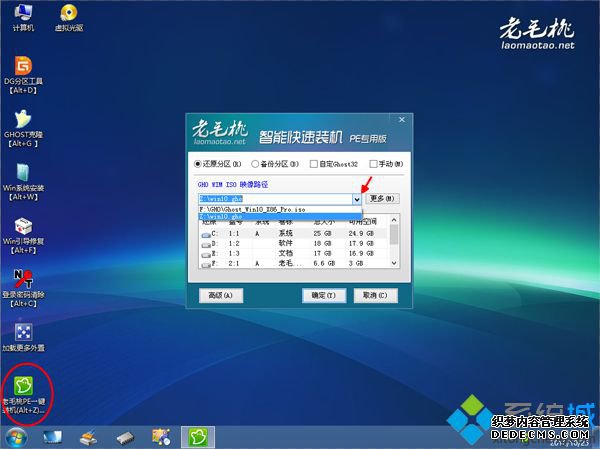Viewport: 600px width, 449px height.
Task: Check the 自定Ghost32 checkbox
Action: pyautogui.click(x=314, y=164)
